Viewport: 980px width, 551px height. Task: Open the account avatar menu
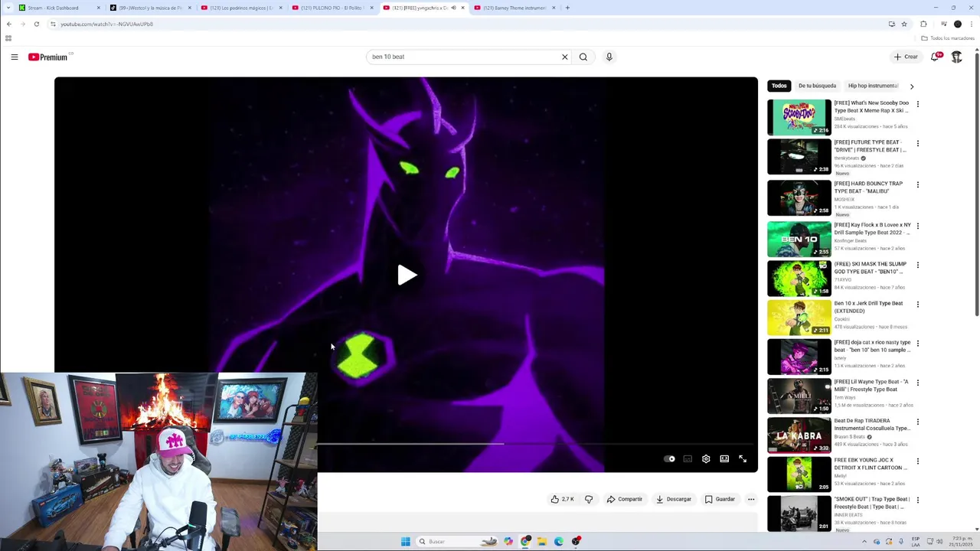956,57
